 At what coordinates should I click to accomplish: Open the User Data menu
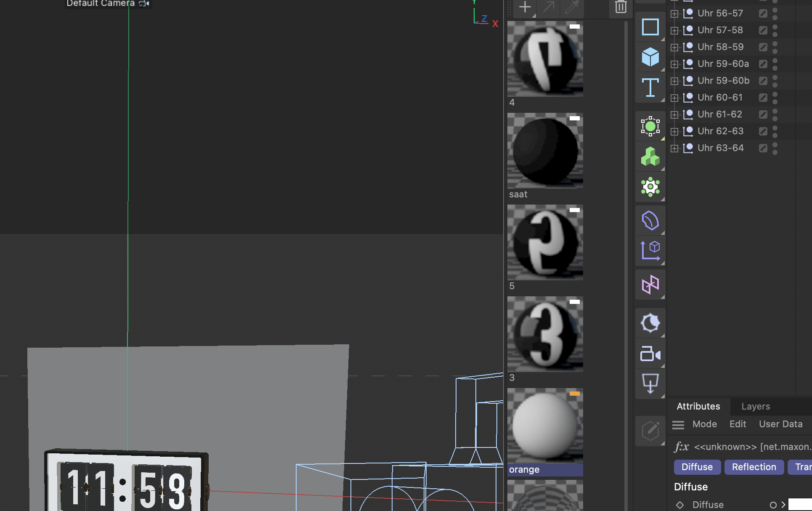tap(781, 424)
